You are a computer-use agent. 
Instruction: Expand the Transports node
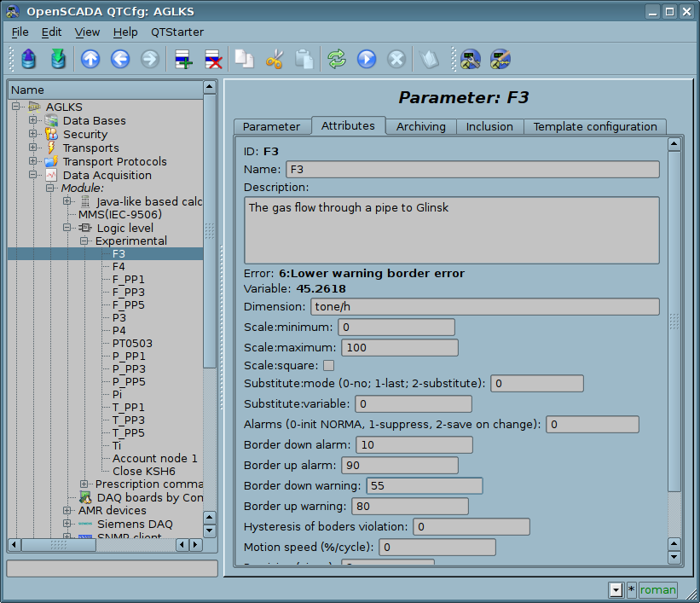tap(32, 147)
